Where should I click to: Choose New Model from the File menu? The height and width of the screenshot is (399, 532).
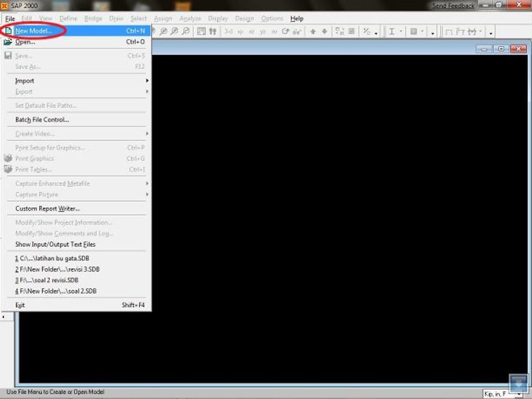point(76,31)
